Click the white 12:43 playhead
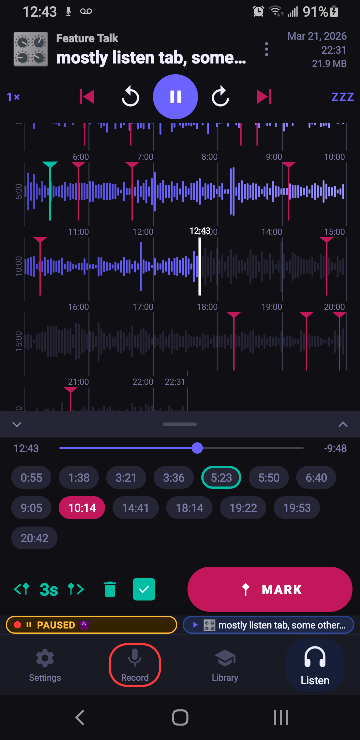The width and height of the screenshot is (360, 740). (199, 266)
